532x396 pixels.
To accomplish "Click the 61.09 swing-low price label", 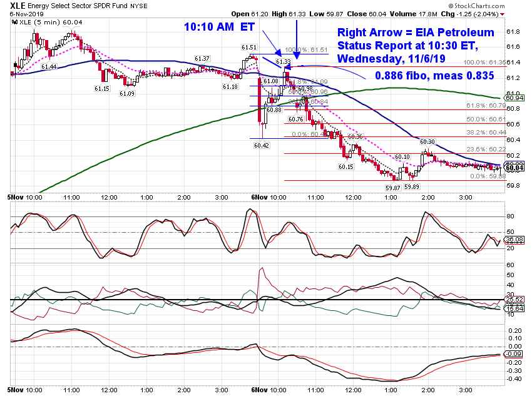I will point(127,93).
